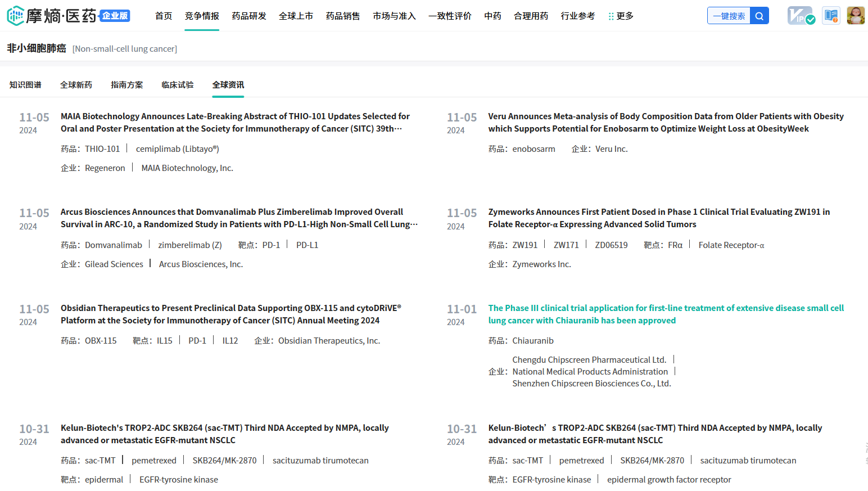Open the 中药 menu
This screenshot has width=868, height=491.
pyautogui.click(x=492, y=16)
